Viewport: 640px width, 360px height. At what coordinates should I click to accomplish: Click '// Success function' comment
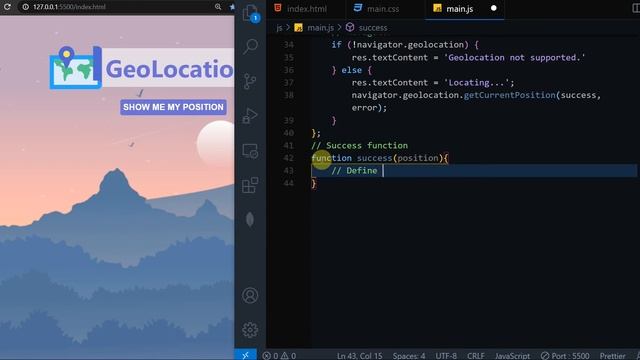coord(359,145)
